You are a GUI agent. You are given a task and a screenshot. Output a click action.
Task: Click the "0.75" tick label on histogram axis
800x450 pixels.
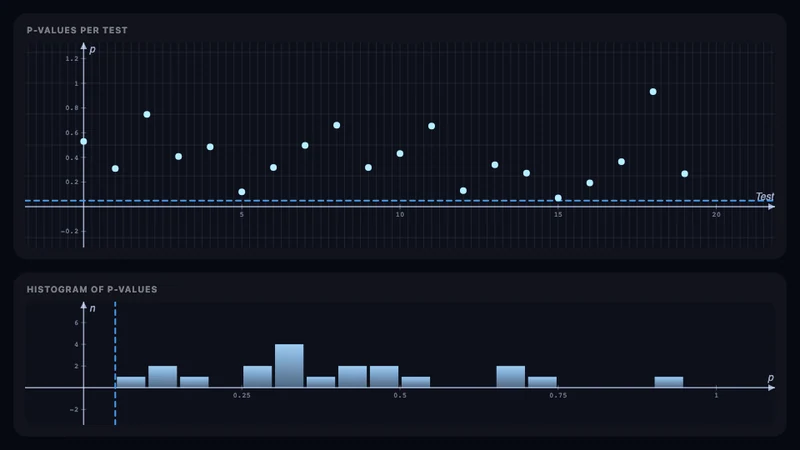[x=558, y=395]
